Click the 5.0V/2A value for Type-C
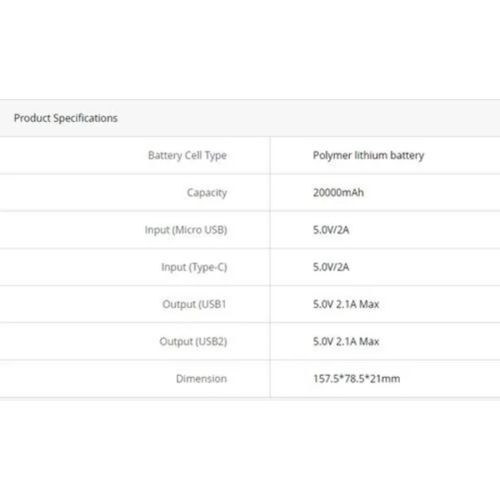The height and width of the screenshot is (500, 500). (331, 267)
